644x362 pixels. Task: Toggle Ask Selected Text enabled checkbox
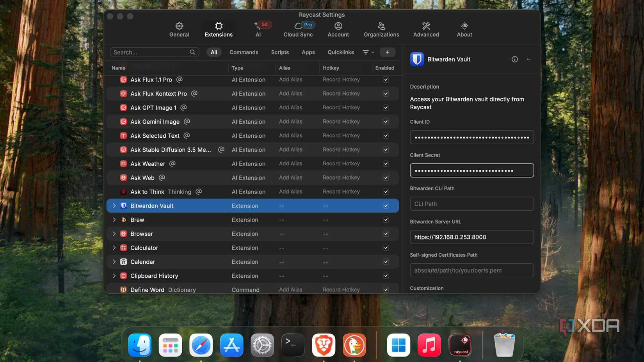coord(386,136)
